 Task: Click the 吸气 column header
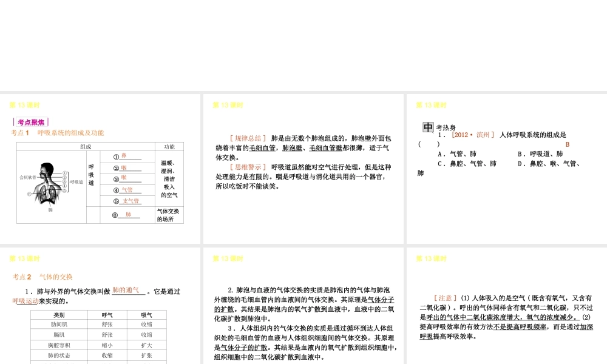[147, 315]
